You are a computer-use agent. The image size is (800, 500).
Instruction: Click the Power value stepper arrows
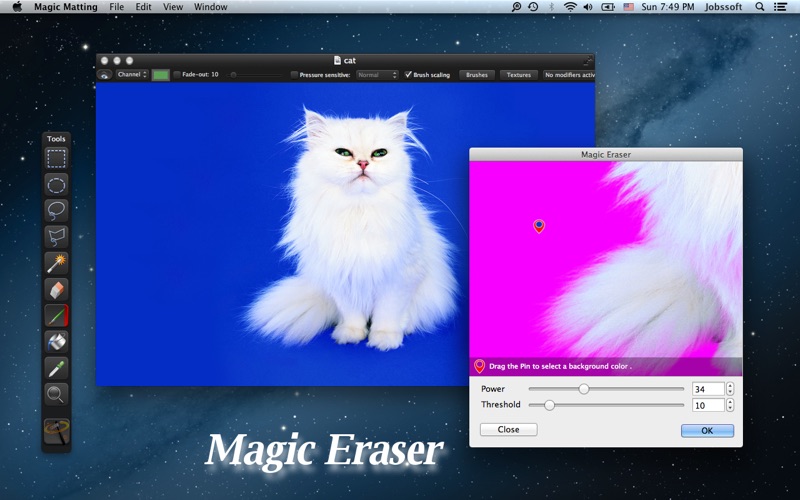coord(730,389)
